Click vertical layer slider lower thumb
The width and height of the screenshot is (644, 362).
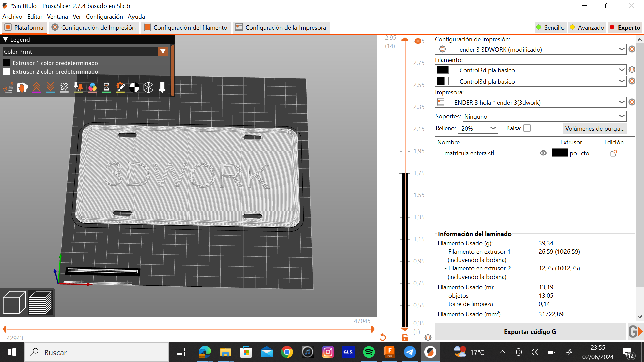tap(405, 329)
